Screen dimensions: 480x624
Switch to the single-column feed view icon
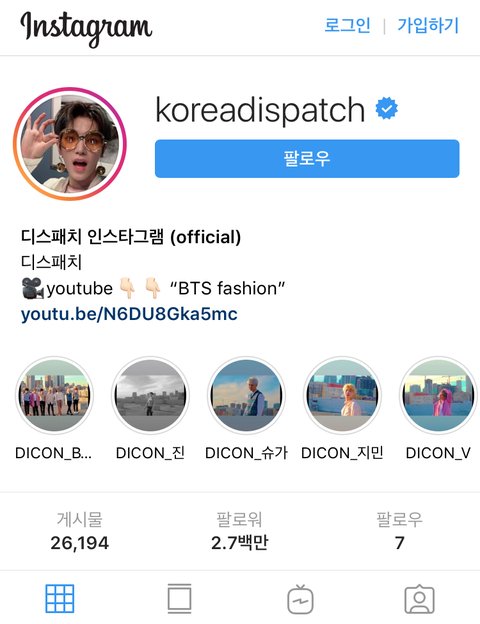coord(180,599)
